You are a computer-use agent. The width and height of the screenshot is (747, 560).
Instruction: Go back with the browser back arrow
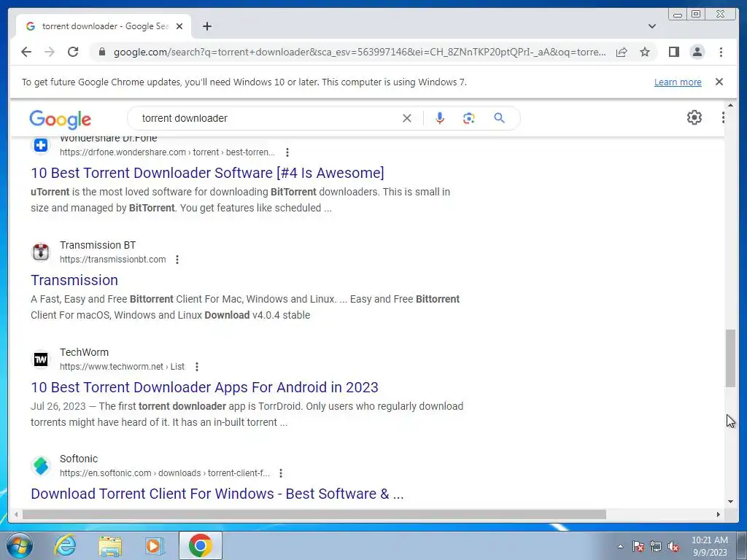point(26,52)
